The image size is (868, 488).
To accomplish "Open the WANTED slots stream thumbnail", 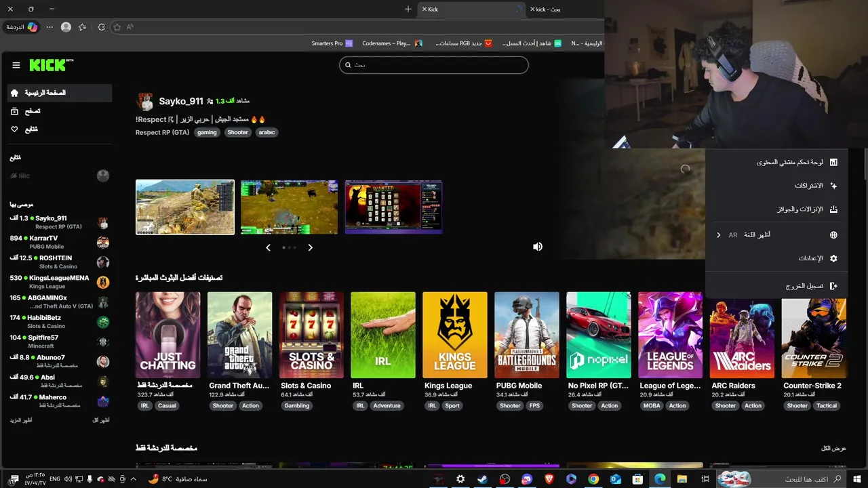I will 393,207.
